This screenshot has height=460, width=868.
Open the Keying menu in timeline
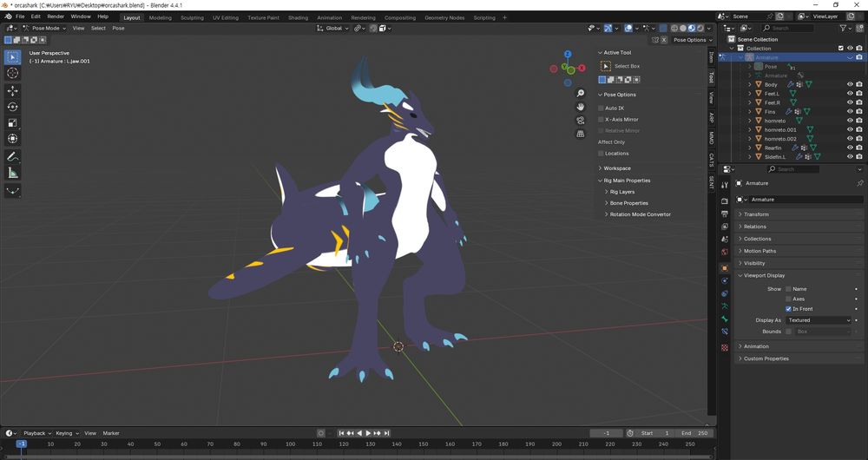(67, 433)
